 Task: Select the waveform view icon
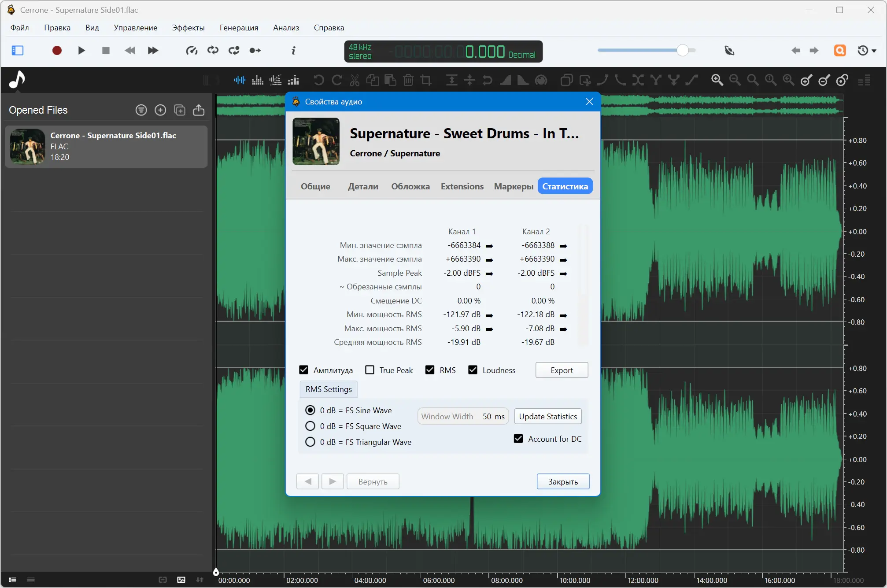240,80
